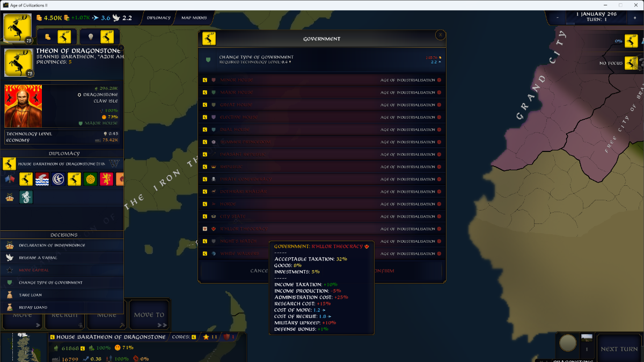The image size is (644, 362).
Task: Choose Pirate Confederacy government type
Action: pyautogui.click(x=322, y=179)
